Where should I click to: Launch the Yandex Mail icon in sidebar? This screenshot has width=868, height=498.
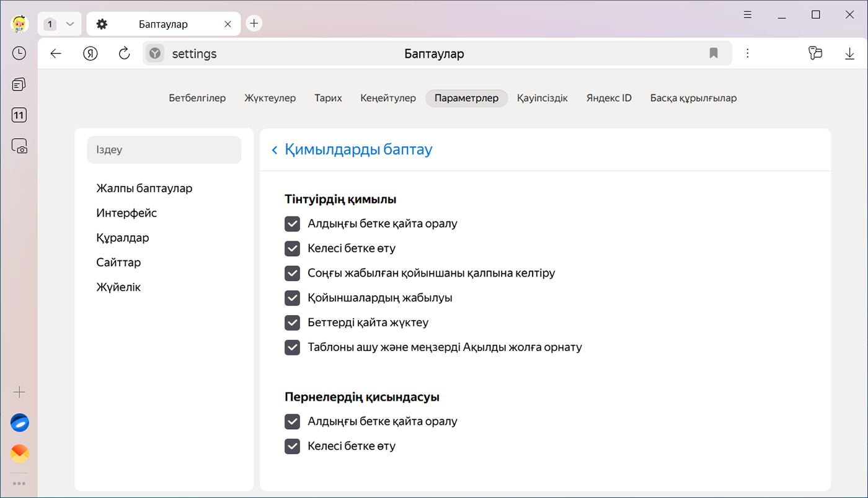(19, 453)
